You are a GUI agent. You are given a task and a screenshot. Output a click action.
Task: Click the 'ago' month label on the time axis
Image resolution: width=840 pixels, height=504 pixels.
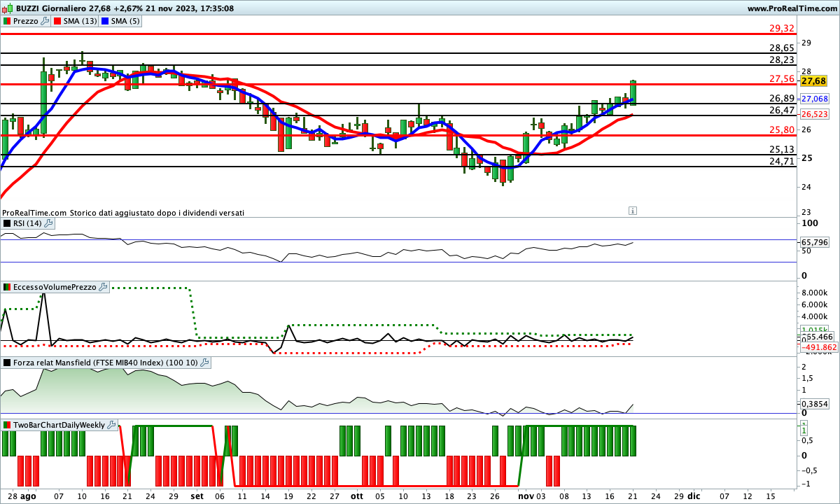tap(28, 495)
